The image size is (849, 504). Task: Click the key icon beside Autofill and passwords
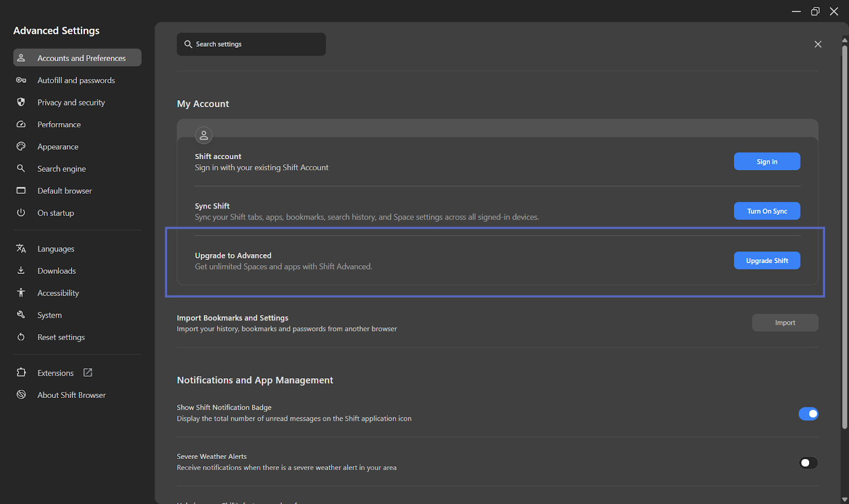pyautogui.click(x=21, y=80)
